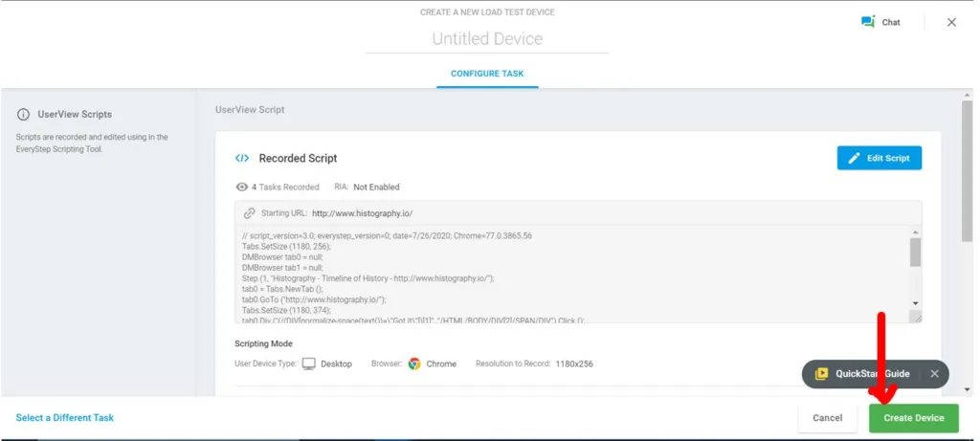Image resolution: width=980 pixels, height=441 pixels.
Task: Click the script area scrollbar down arrow
Action: pos(916,303)
